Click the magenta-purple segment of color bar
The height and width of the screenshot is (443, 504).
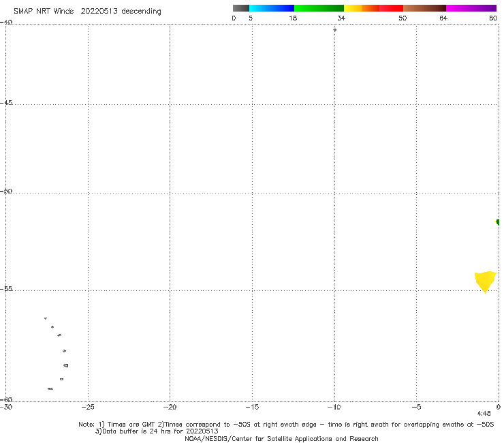tap(471, 8)
